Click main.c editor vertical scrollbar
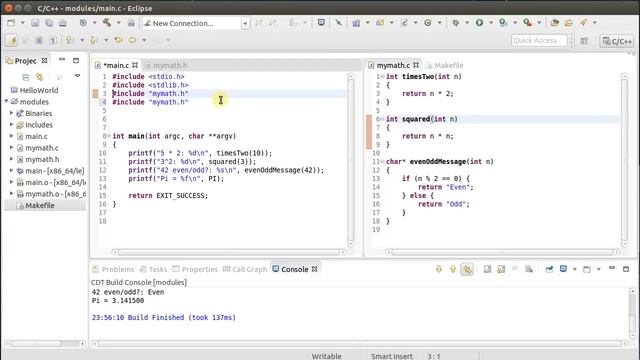 click(351, 160)
